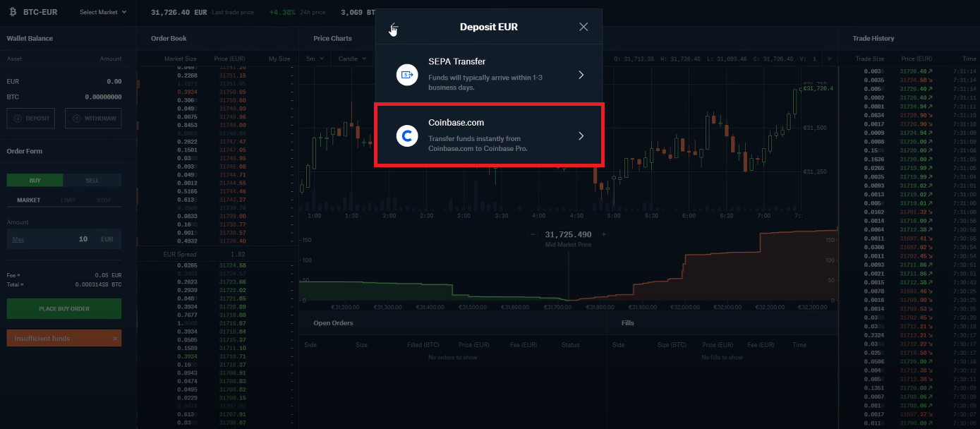Click the 31,725.490 mid market price value
Screen dimensions: 980x429
coord(568,234)
